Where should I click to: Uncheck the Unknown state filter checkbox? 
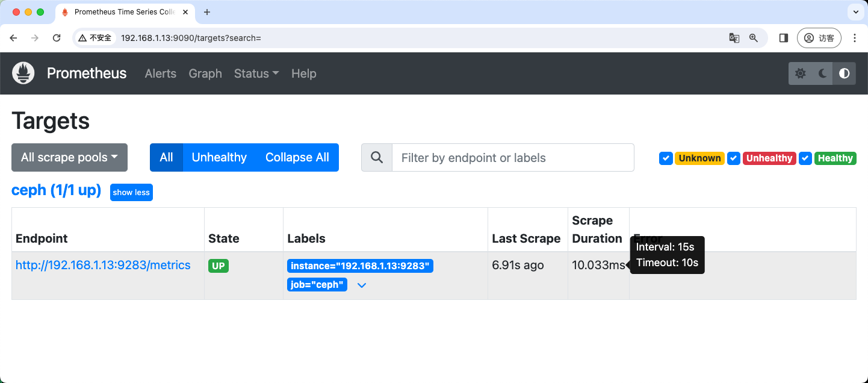click(x=666, y=158)
